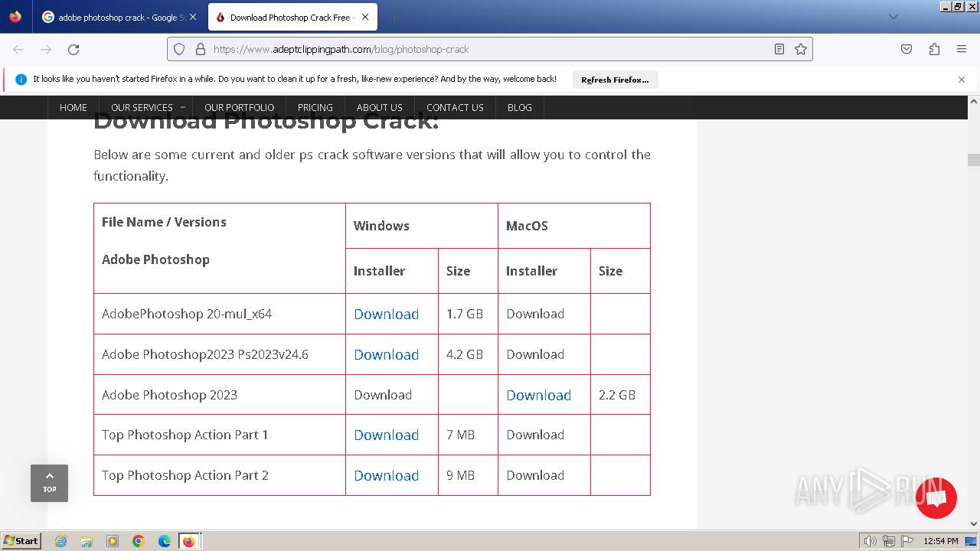Click the TOP scroll-to-top button
Image resolution: width=980 pixels, height=551 pixels.
[49, 483]
